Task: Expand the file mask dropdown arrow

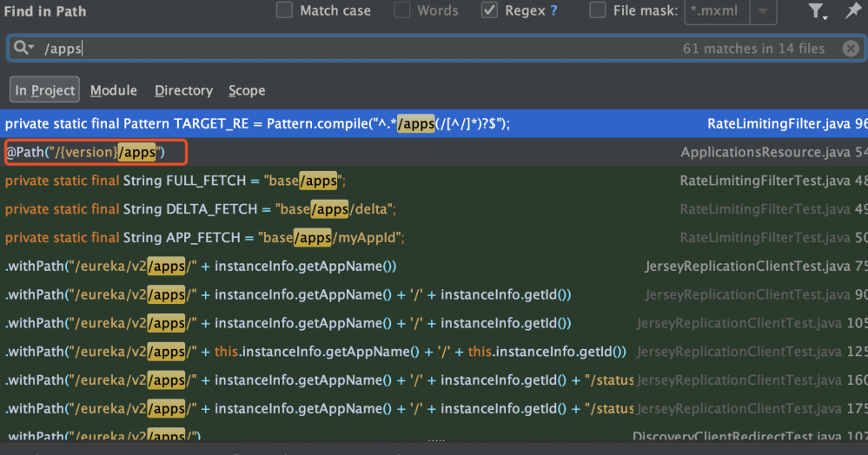Action: click(x=762, y=11)
